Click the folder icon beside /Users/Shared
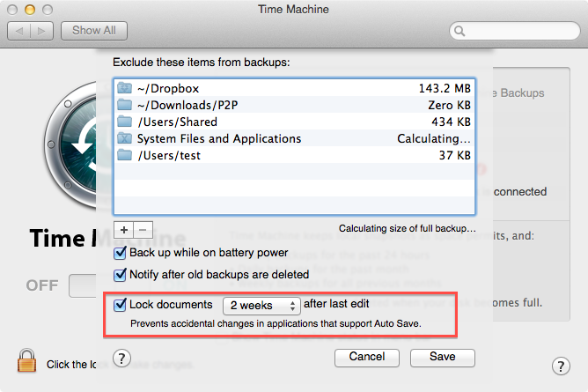The height and width of the screenshot is (392, 588). [x=124, y=122]
